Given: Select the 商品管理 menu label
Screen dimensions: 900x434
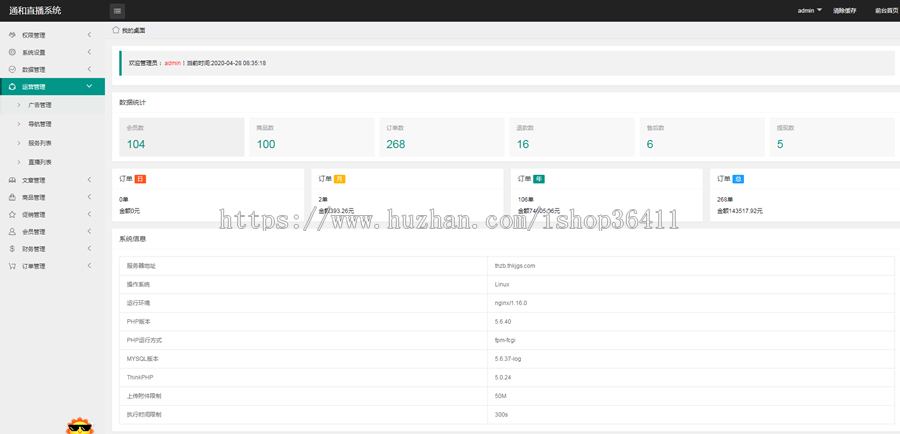Looking at the screenshot, I should [34, 197].
